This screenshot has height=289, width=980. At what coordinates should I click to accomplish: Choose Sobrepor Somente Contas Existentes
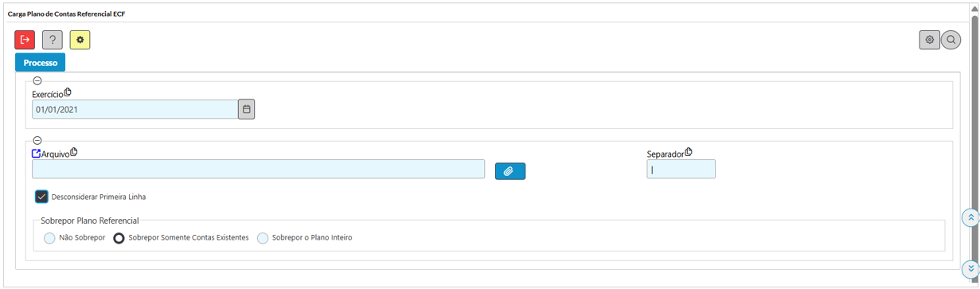(x=119, y=237)
